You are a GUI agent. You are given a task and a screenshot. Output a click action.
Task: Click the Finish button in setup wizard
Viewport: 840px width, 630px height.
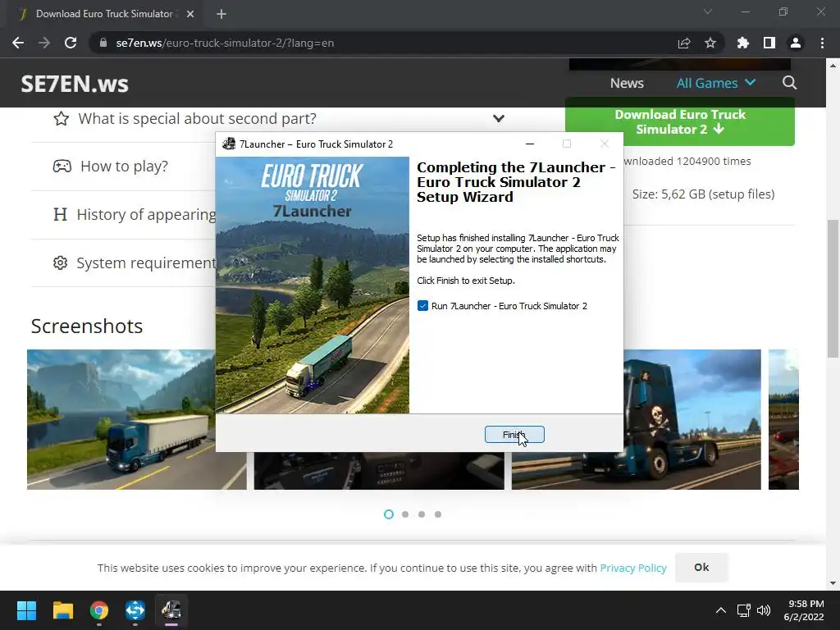click(x=514, y=435)
